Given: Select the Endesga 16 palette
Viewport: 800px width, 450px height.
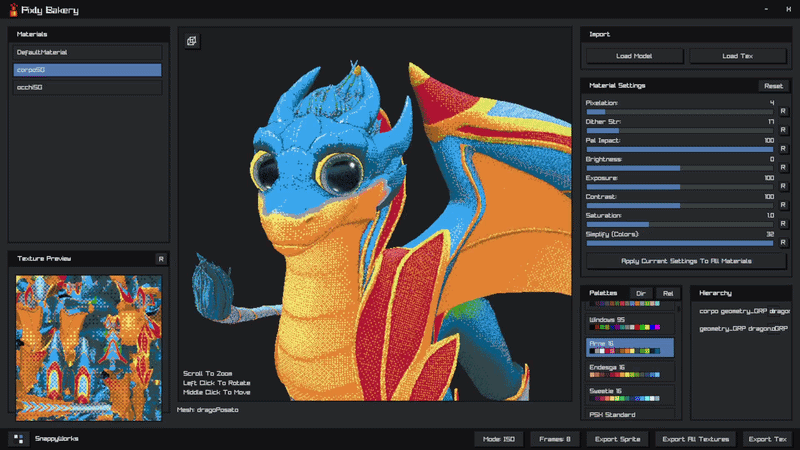Looking at the screenshot, I should [630, 371].
